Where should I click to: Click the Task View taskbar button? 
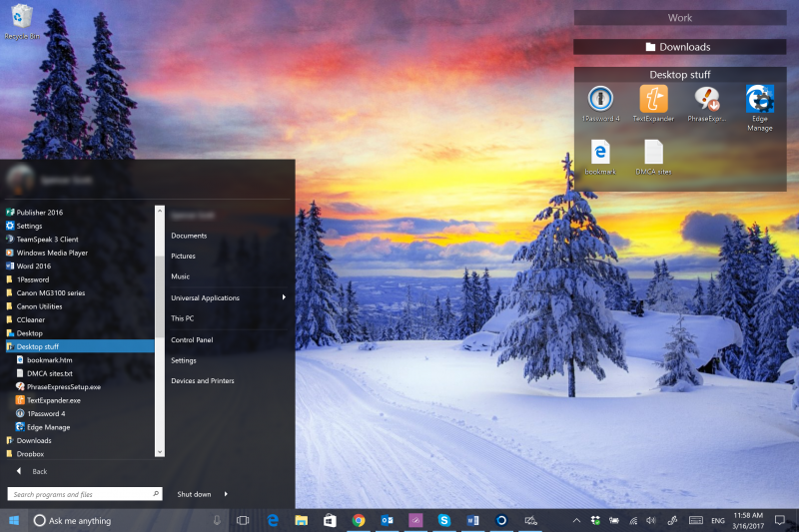pos(243,520)
